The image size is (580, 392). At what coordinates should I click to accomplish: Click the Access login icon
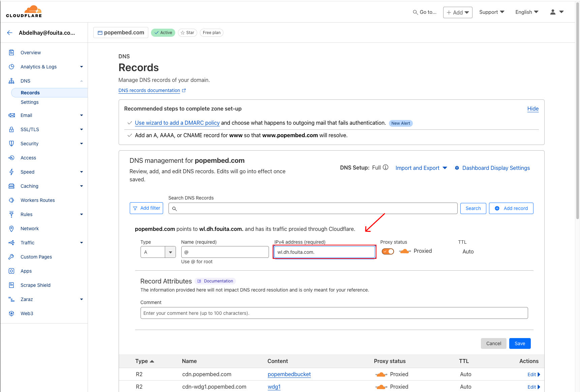coord(11,158)
